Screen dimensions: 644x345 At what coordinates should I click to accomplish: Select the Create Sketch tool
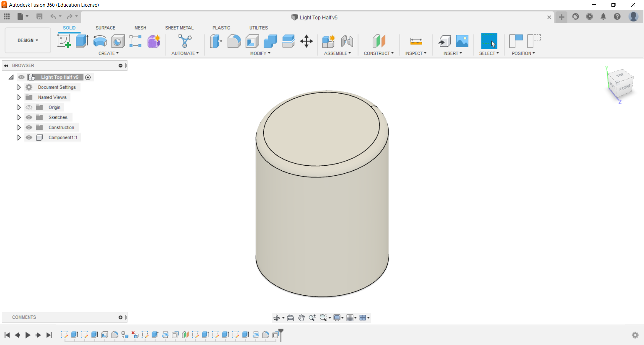(64, 41)
